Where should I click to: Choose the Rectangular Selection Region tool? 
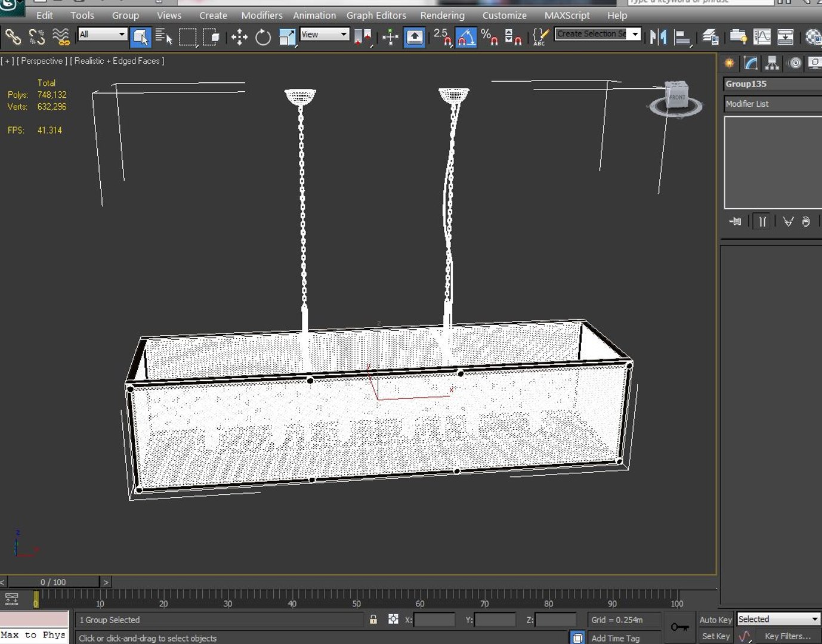point(187,37)
